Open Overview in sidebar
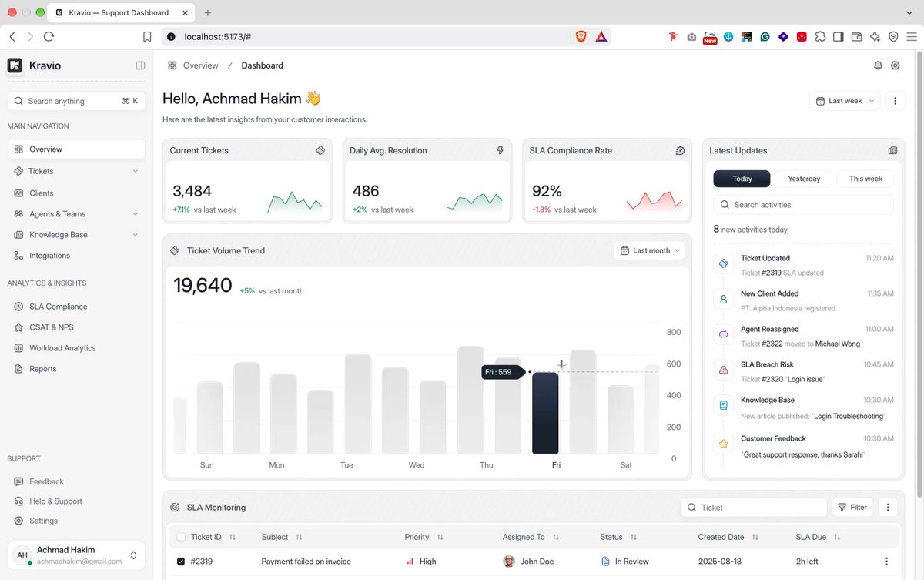The width and height of the screenshot is (924, 580). 76,149
